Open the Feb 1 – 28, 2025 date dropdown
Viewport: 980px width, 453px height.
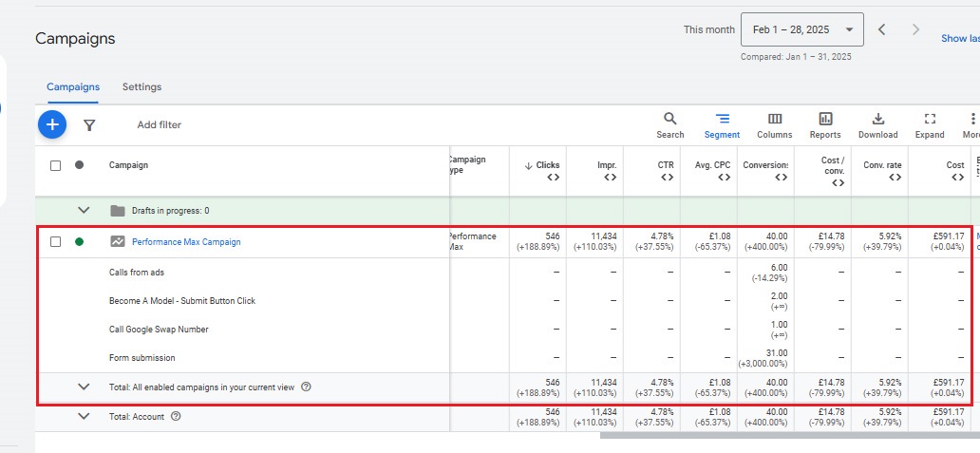(801, 29)
